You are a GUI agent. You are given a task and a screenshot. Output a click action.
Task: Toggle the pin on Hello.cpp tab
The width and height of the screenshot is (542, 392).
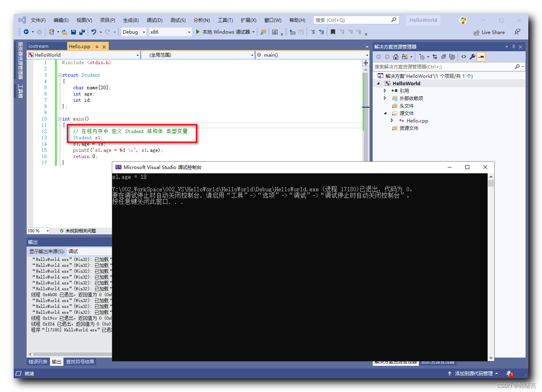point(97,47)
